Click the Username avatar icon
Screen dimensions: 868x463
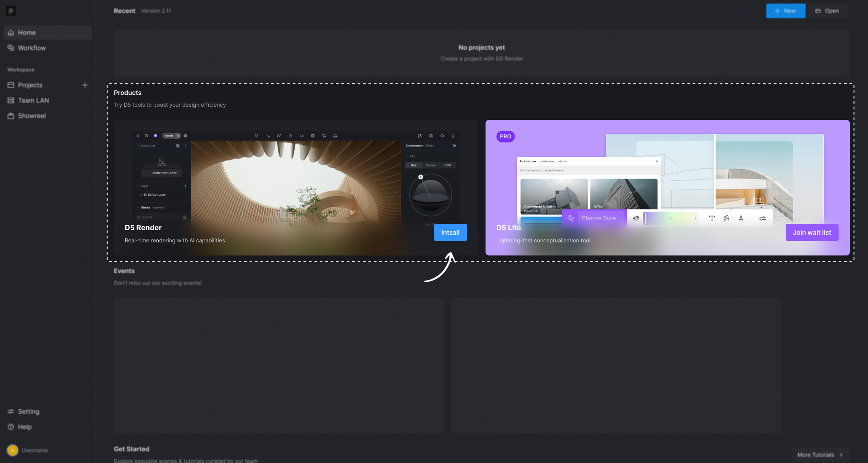13,450
